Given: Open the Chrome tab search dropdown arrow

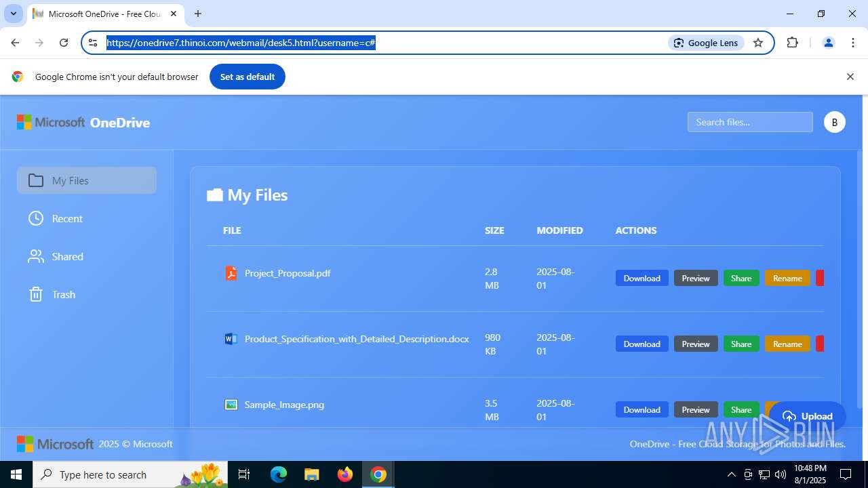Looking at the screenshot, I should point(13,14).
